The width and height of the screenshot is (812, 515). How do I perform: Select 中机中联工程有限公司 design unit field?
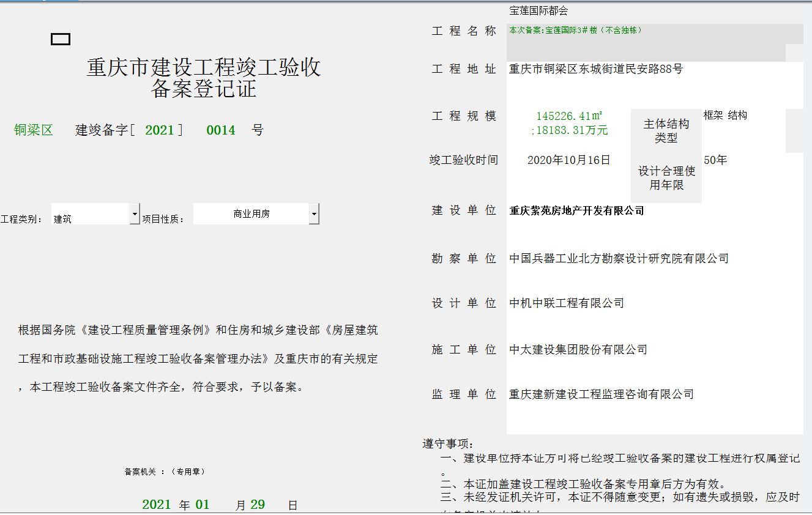(x=567, y=303)
